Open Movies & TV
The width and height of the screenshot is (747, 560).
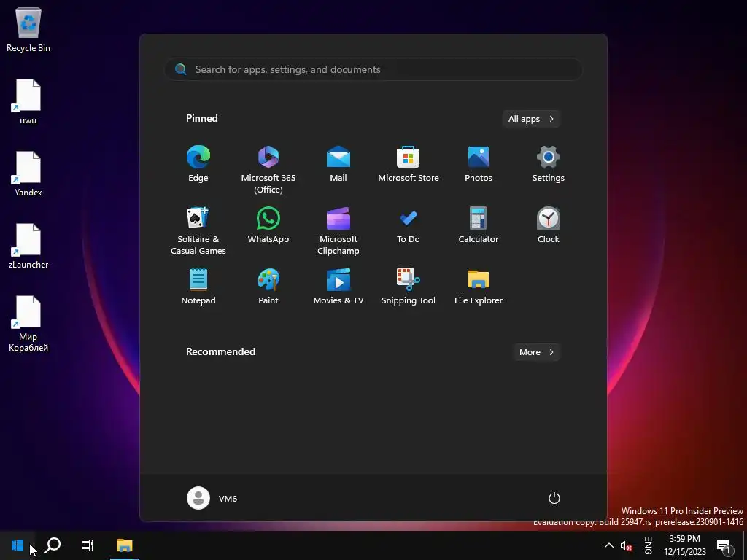338,287
